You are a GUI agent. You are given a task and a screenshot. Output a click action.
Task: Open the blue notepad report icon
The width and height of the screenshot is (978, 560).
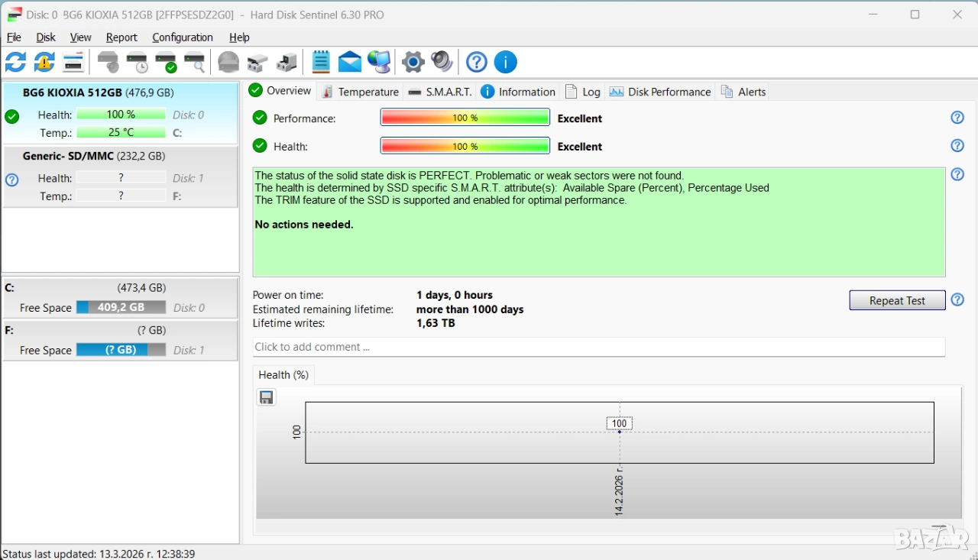pos(321,62)
